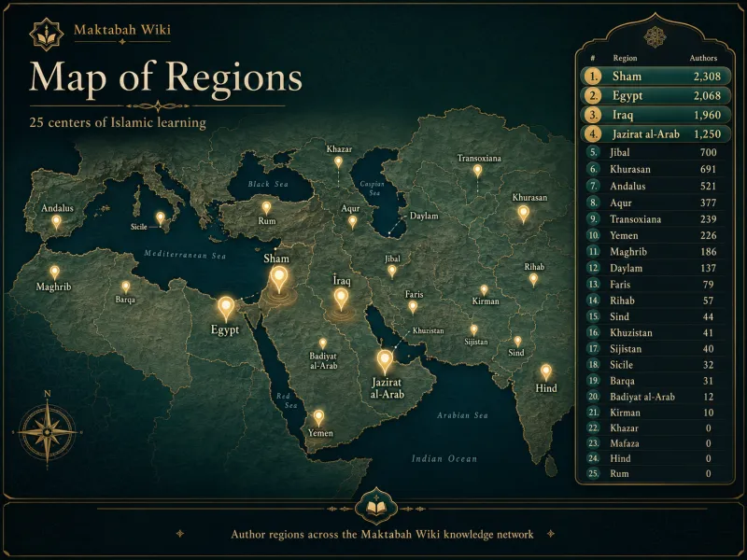Click the Khuzistan row with 41 authors
The width and height of the screenshot is (747, 560).
tap(655, 333)
